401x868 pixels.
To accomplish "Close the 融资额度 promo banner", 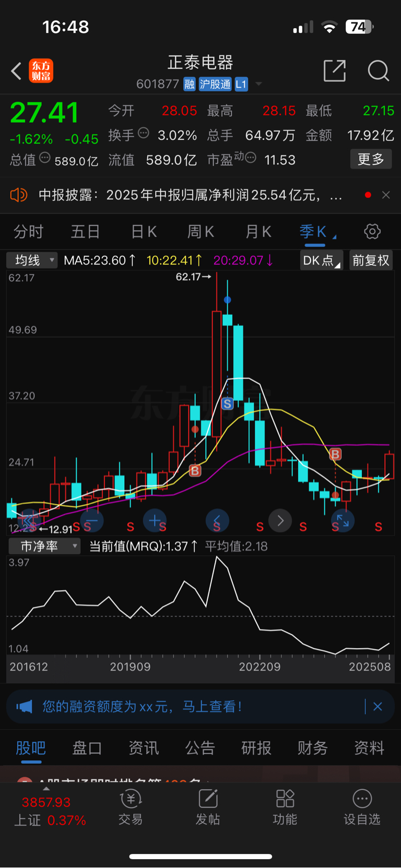I will 378,706.
